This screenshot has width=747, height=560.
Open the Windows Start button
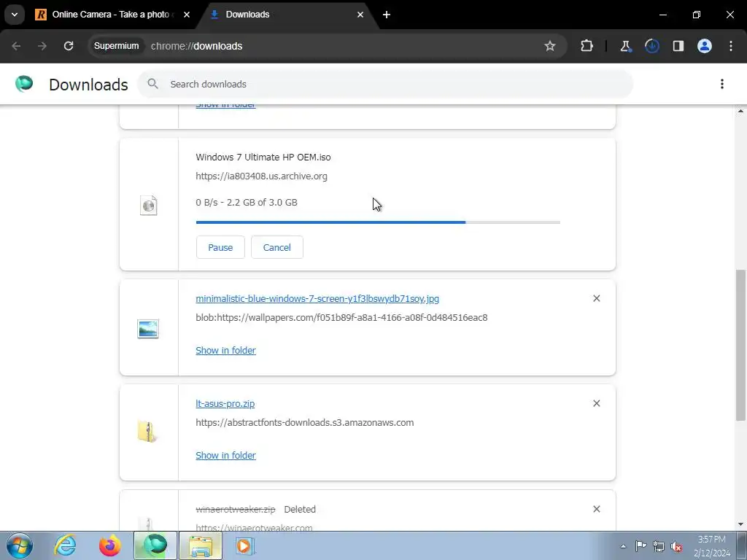19,545
